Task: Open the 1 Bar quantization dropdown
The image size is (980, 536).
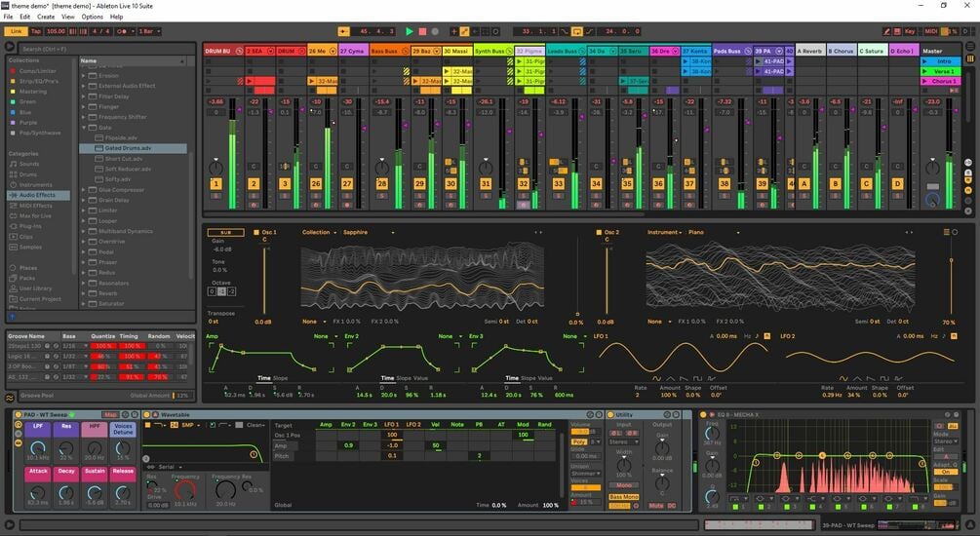Action: pos(149,31)
